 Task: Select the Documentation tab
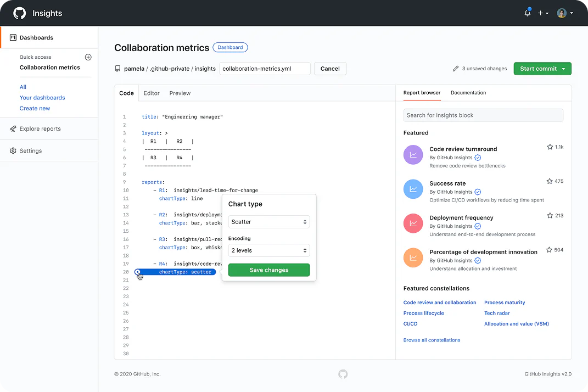pos(468,93)
